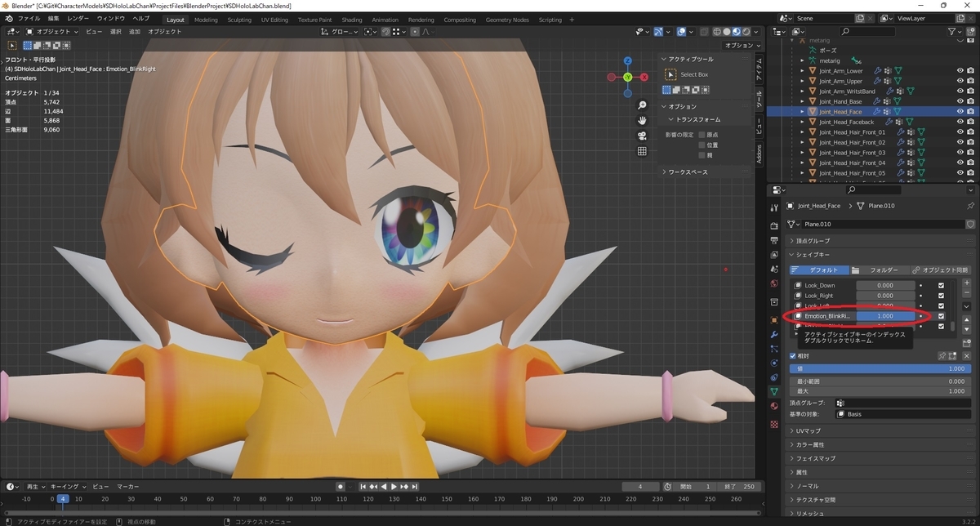The height and width of the screenshot is (526, 980).
Task: Expand Joint_Arm_Upper tree item
Action: [x=803, y=81]
